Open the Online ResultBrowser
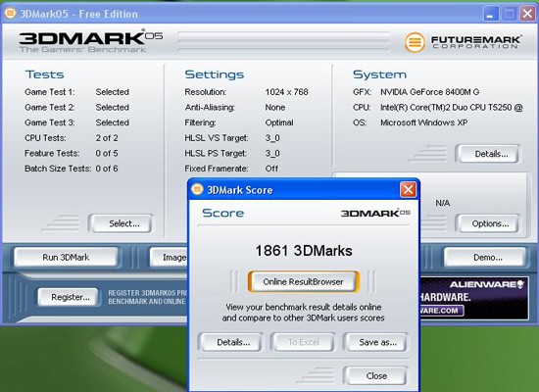The width and height of the screenshot is (539, 392). tap(303, 282)
